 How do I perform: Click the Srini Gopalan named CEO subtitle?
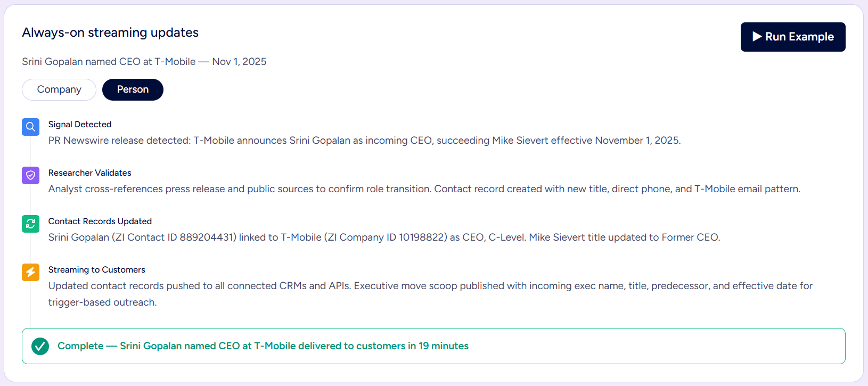(x=144, y=61)
